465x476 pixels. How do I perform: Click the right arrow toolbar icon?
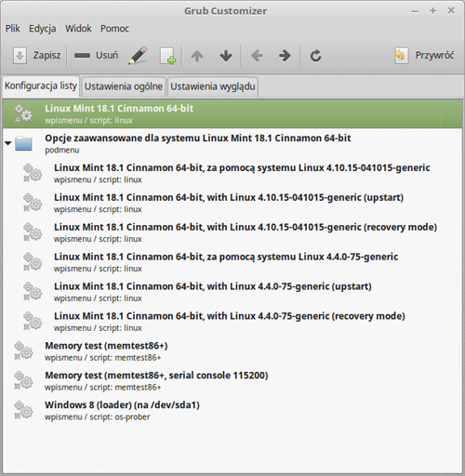285,56
